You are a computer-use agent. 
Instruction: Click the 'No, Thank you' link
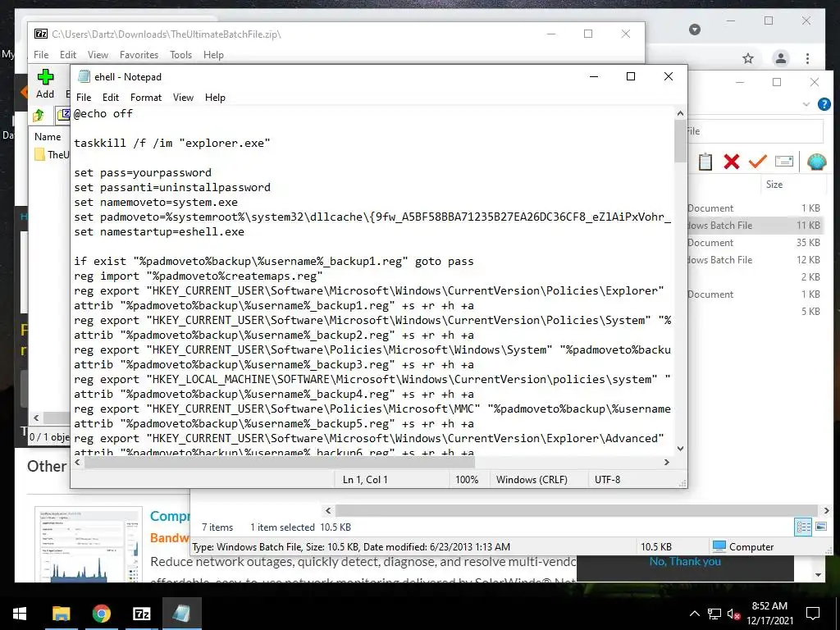[685, 561]
